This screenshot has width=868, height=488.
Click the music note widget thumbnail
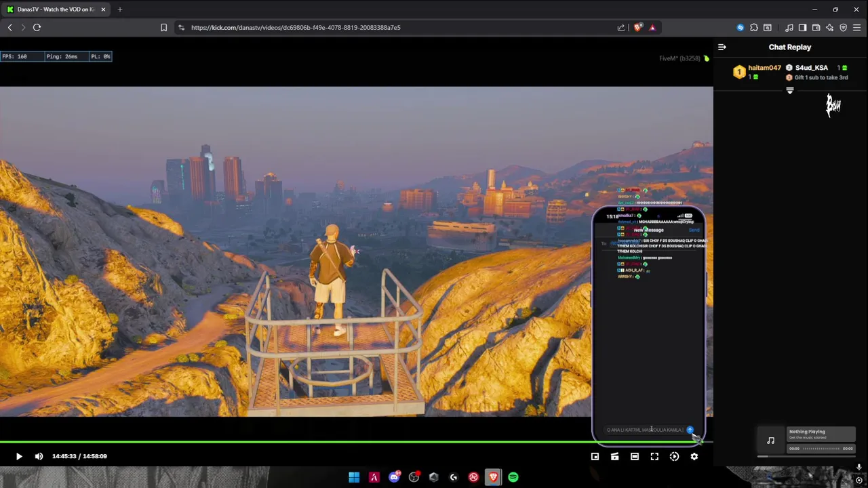(770, 441)
